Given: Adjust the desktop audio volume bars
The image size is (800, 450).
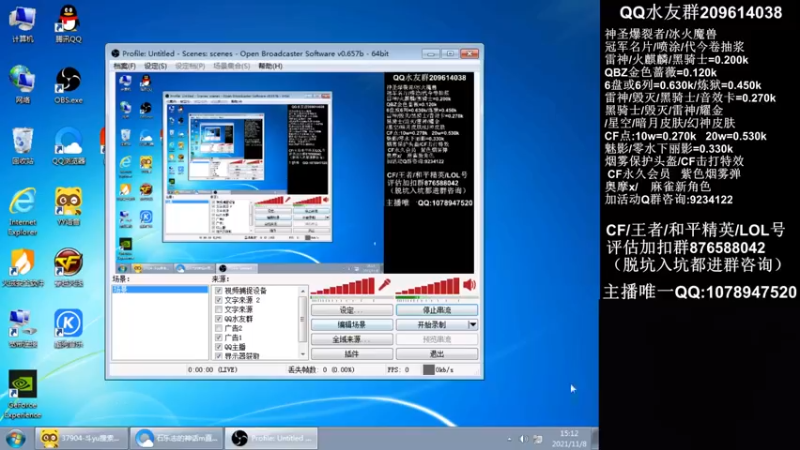Looking at the screenshot, I should [x=428, y=286].
